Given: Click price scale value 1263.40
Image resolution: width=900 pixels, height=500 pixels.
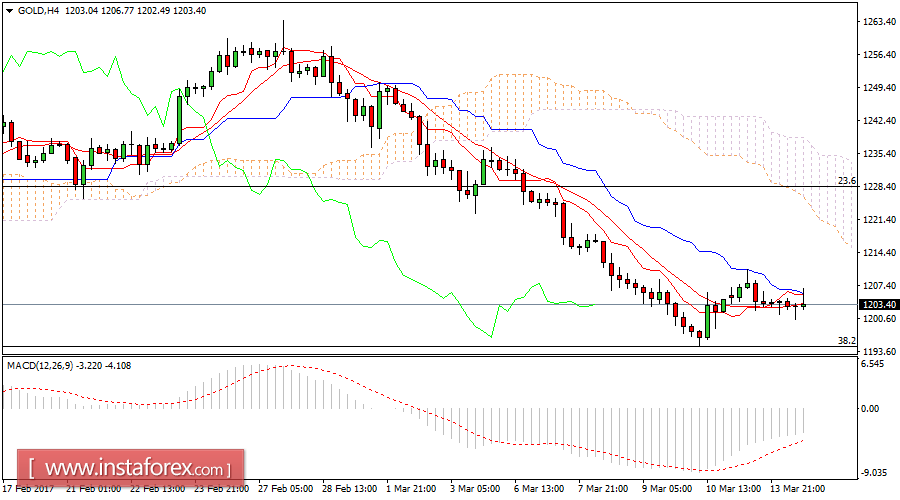Looking at the screenshot, I should click(880, 22).
